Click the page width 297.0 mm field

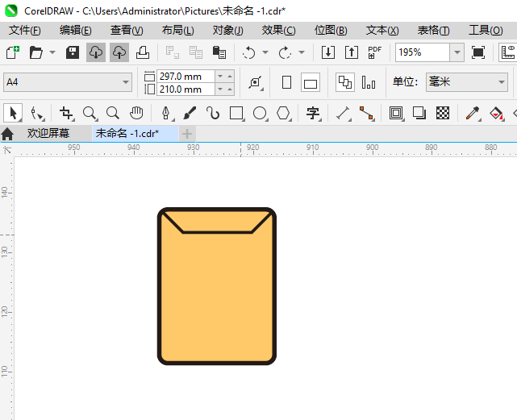coord(186,76)
